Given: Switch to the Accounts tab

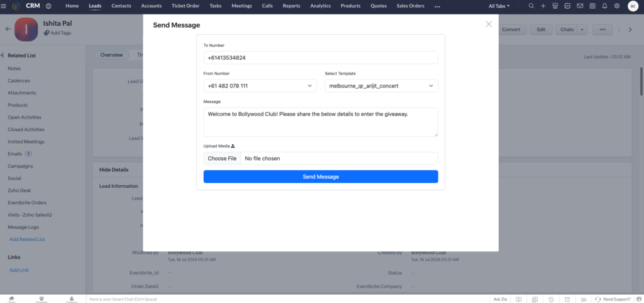Looking at the screenshot, I should [x=151, y=6].
